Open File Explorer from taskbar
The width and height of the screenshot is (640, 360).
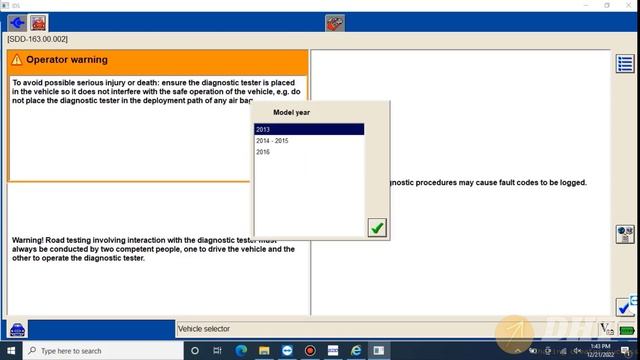pos(264,351)
